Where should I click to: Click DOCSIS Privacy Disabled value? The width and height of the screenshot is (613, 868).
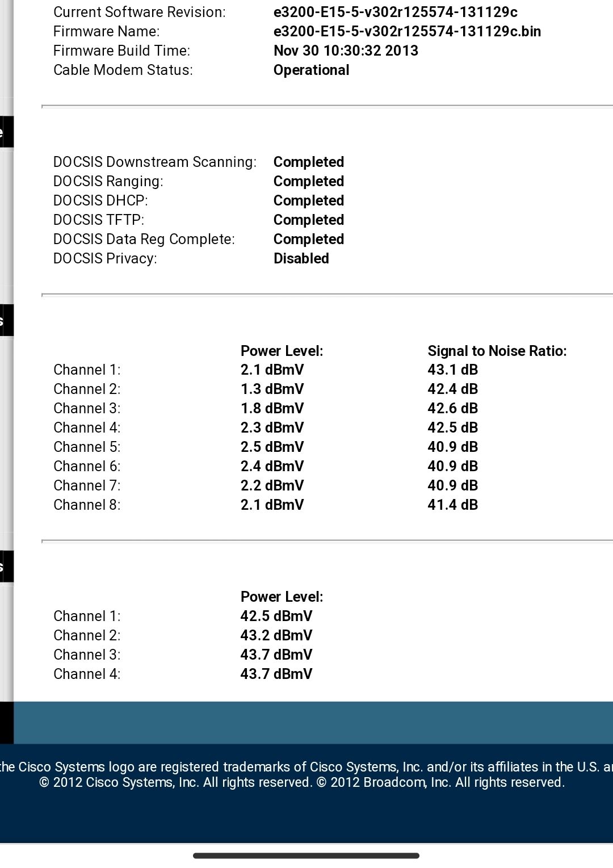click(x=301, y=258)
